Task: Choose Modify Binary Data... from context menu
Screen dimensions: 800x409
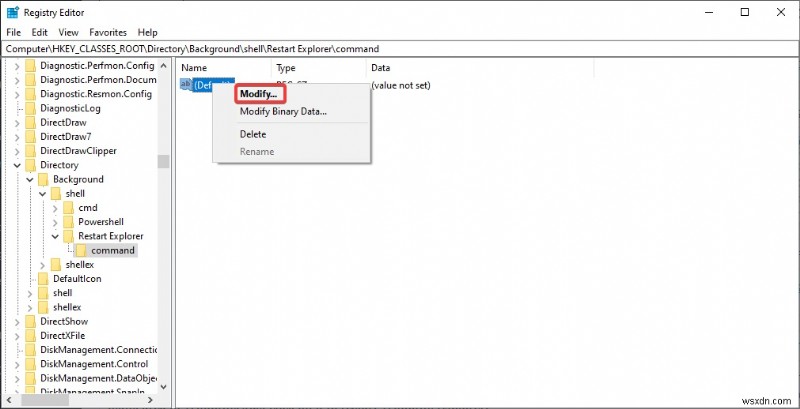Action: click(x=283, y=111)
